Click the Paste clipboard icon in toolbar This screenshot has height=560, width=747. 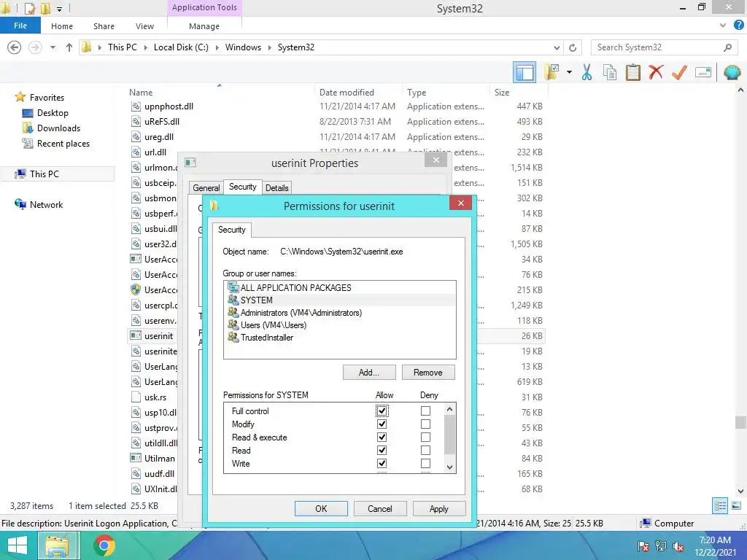click(632, 72)
